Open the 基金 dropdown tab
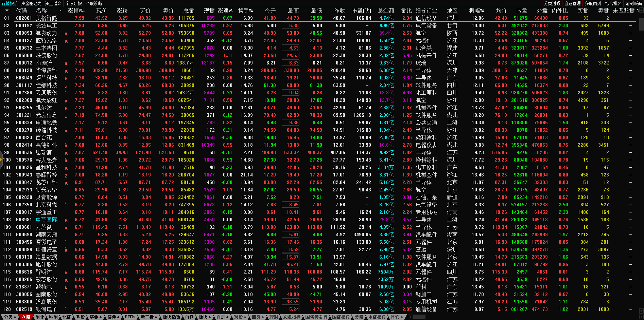 click(x=95, y=317)
